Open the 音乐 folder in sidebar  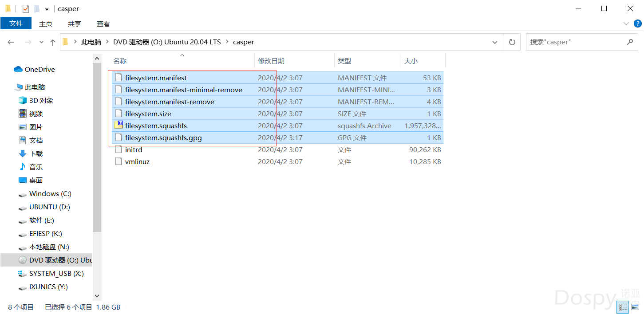36,167
